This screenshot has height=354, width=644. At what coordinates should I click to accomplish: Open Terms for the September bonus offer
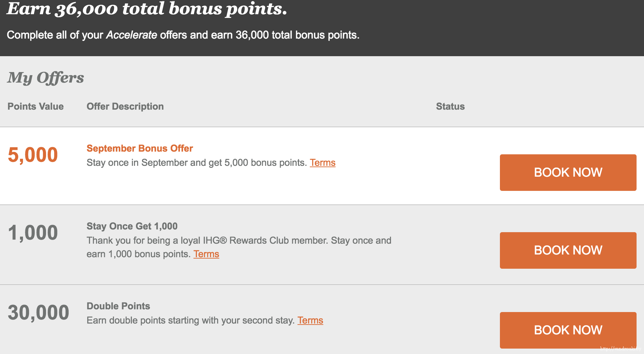coord(322,163)
